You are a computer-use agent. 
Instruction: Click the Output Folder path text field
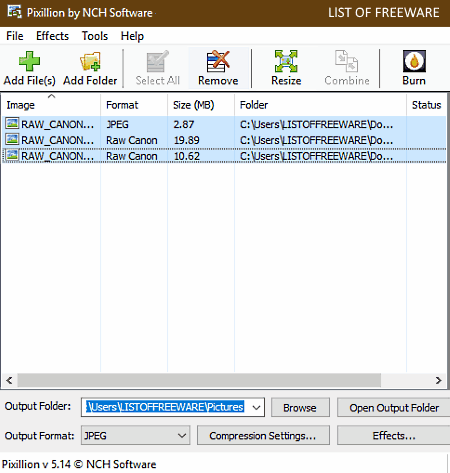click(166, 407)
